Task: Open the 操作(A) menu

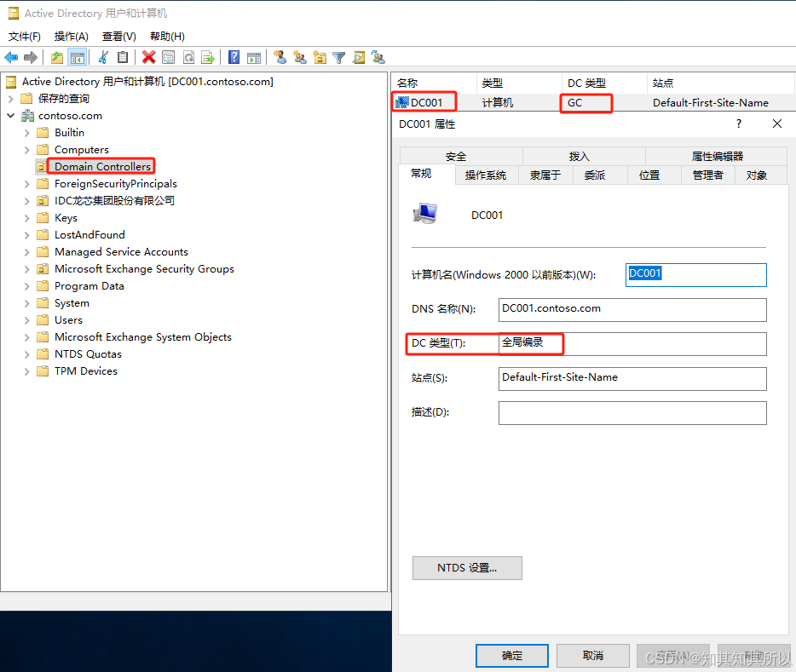Action: [71, 37]
